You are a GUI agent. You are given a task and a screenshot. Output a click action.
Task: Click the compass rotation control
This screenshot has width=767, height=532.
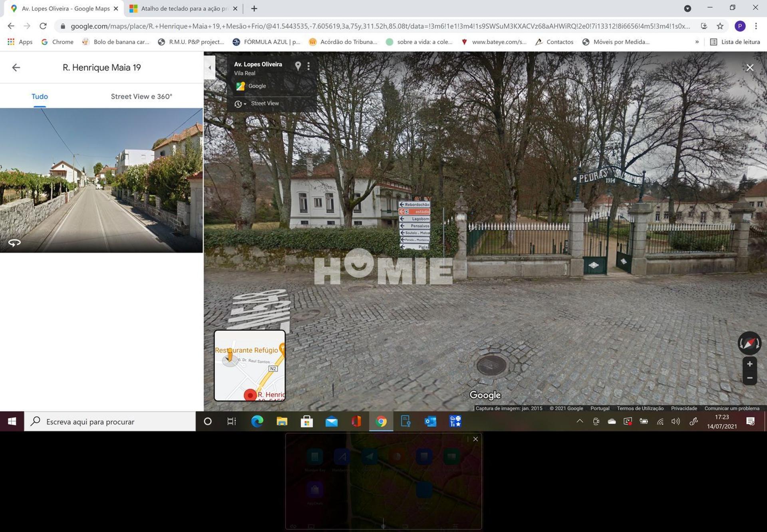(x=749, y=343)
